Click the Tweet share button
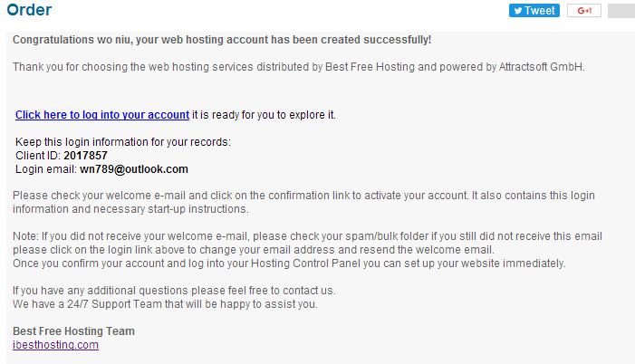 click(x=534, y=11)
